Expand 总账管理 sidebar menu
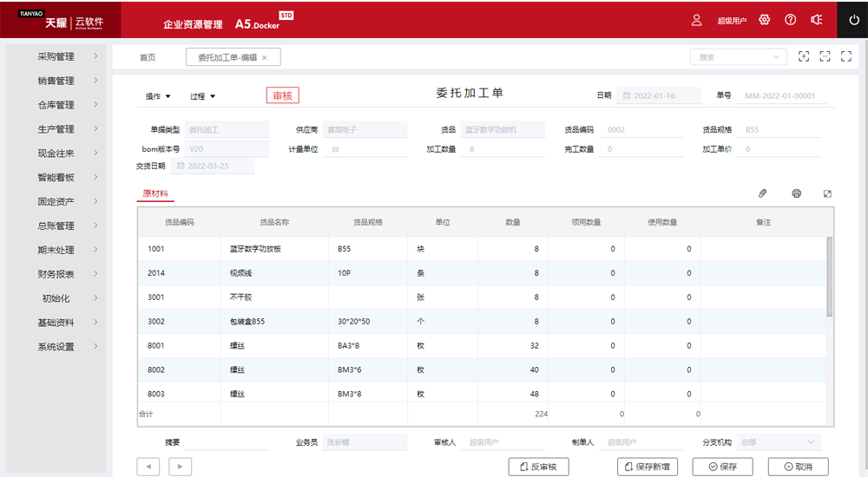Image resolution: width=868 pixels, height=477 pixels. (x=56, y=225)
